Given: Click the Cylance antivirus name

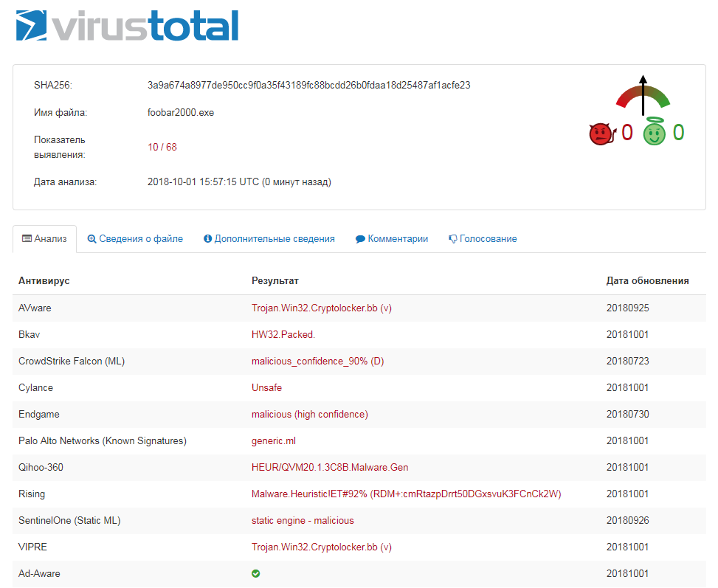Looking at the screenshot, I should (35, 387).
